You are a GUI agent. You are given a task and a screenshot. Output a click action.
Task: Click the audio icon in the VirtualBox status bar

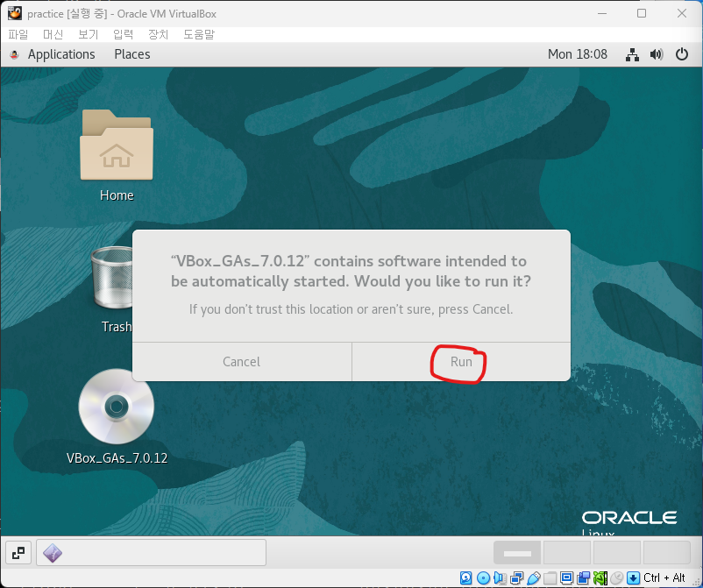click(x=500, y=577)
